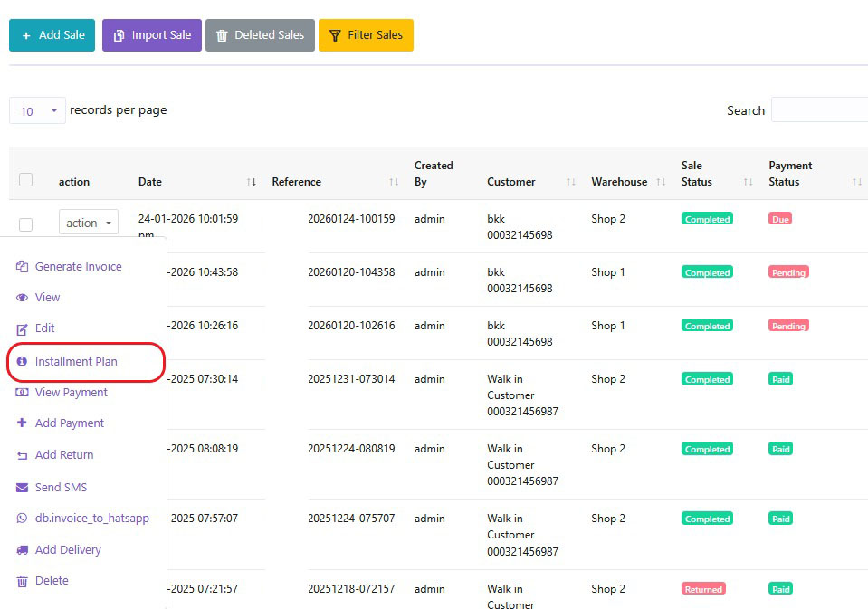Screen dimensions: 868x609
Task: Click the truck icon for Add Delivery
Action: 23,550
